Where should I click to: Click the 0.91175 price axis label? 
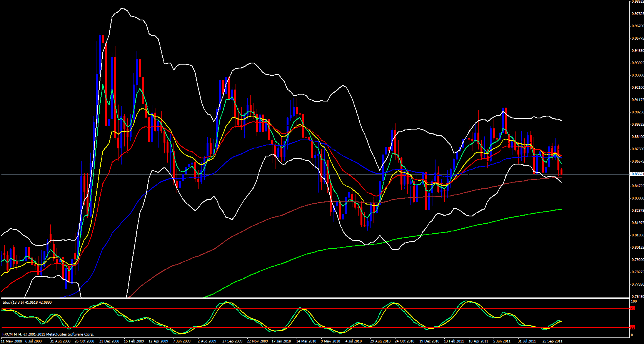pos(637,100)
